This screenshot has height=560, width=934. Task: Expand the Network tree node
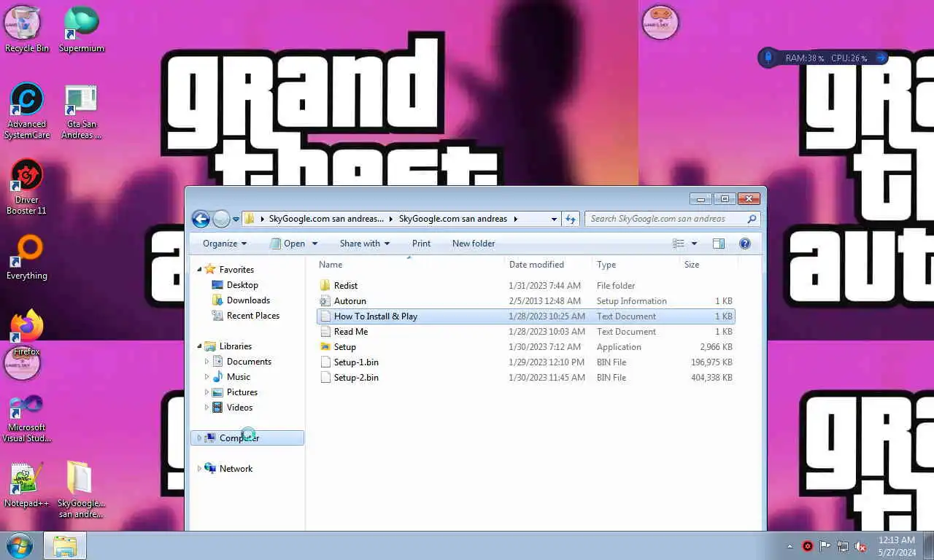click(199, 469)
